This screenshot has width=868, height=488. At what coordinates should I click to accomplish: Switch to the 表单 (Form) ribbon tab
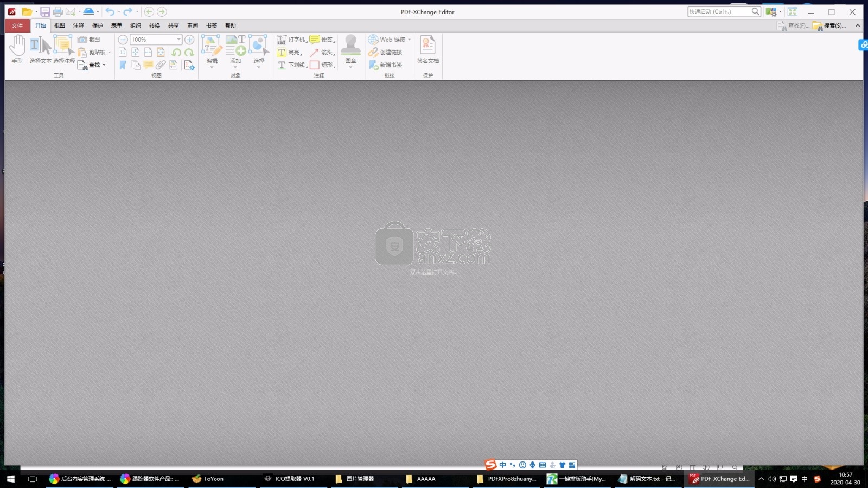pos(117,25)
